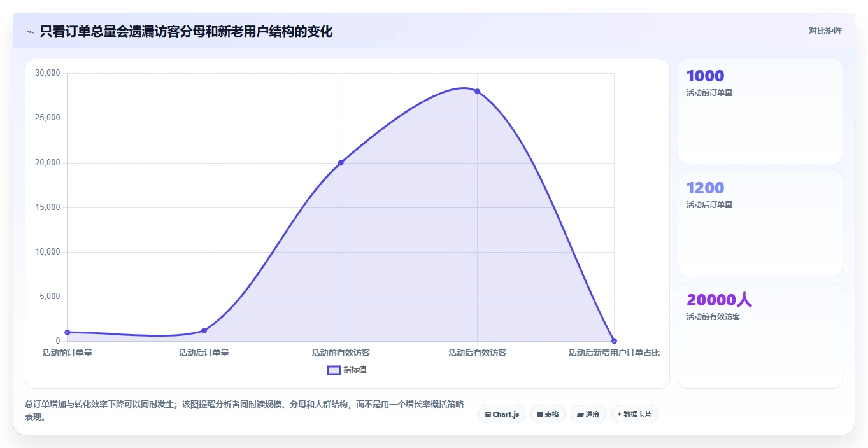Click the 活动后订单量 data point on chart
The height and width of the screenshot is (448, 868).
pos(204,330)
